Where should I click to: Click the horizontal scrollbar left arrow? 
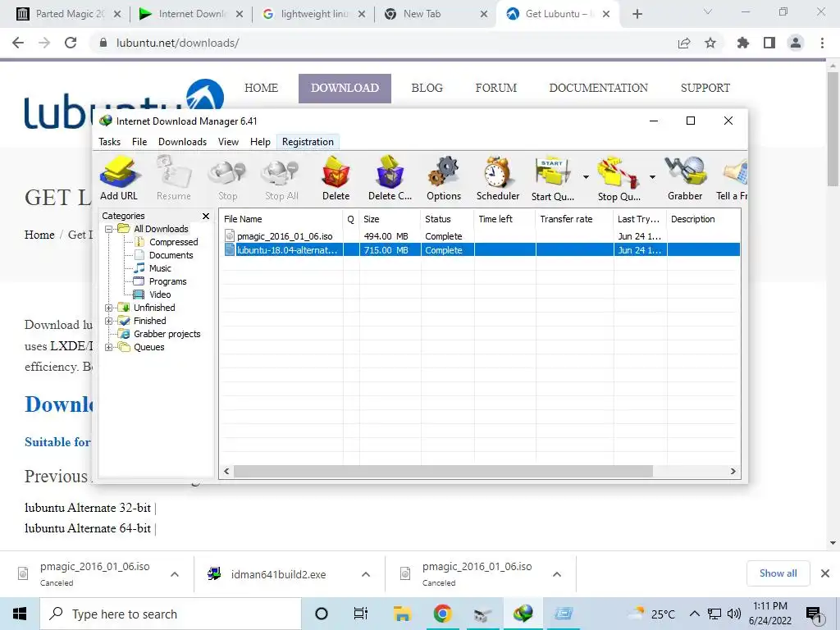coord(226,472)
